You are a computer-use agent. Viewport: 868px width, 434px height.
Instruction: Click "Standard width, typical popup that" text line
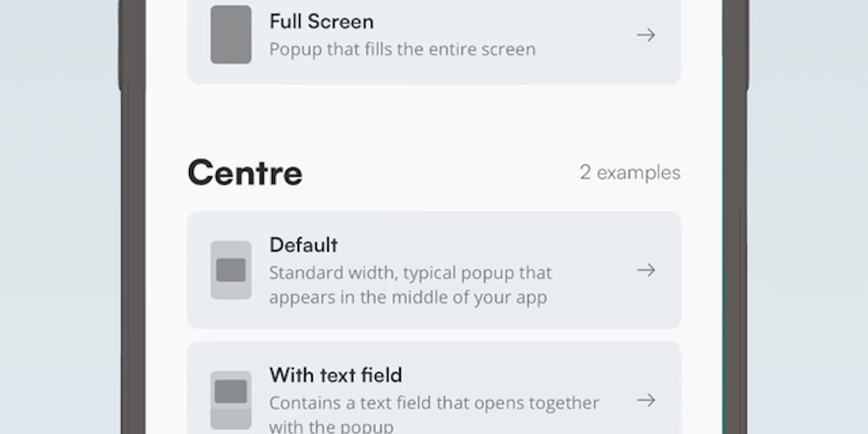pyautogui.click(x=410, y=273)
